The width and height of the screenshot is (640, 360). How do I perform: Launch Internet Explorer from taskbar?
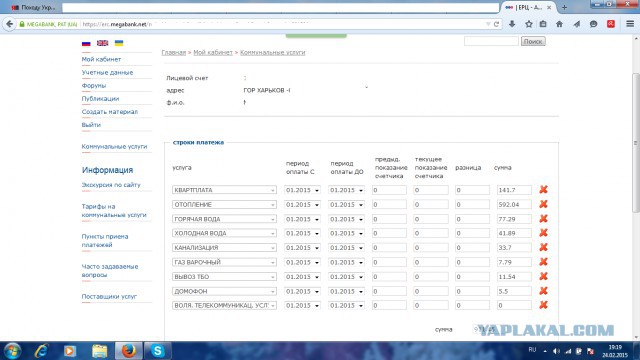[x=41, y=351]
